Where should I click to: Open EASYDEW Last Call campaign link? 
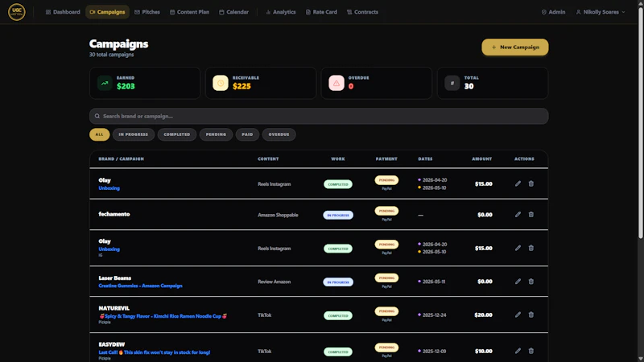[155, 352]
